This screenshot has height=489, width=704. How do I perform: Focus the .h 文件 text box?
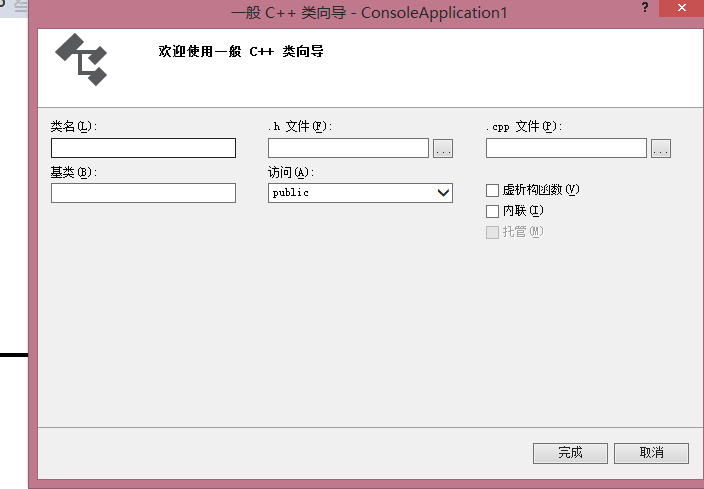coord(348,148)
